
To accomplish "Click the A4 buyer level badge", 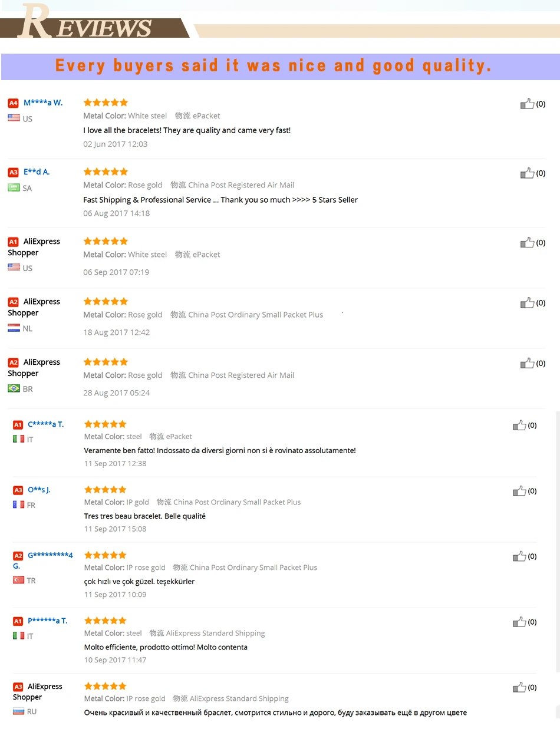I will click(x=13, y=103).
